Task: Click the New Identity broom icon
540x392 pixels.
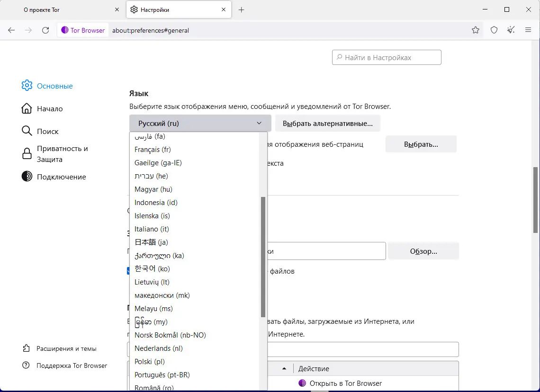Action: pyautogui.click(x=511, y=30)
